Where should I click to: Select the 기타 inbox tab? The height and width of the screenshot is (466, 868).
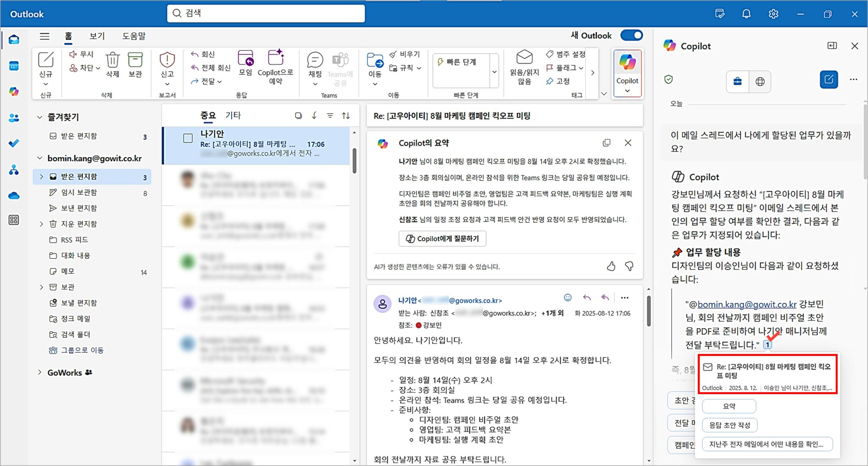pos(233,115)
